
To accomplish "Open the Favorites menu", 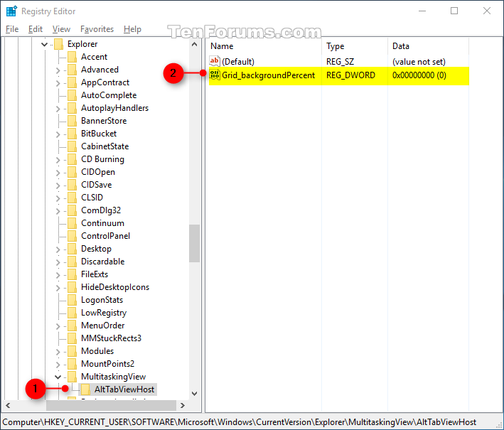I will 97,29.
